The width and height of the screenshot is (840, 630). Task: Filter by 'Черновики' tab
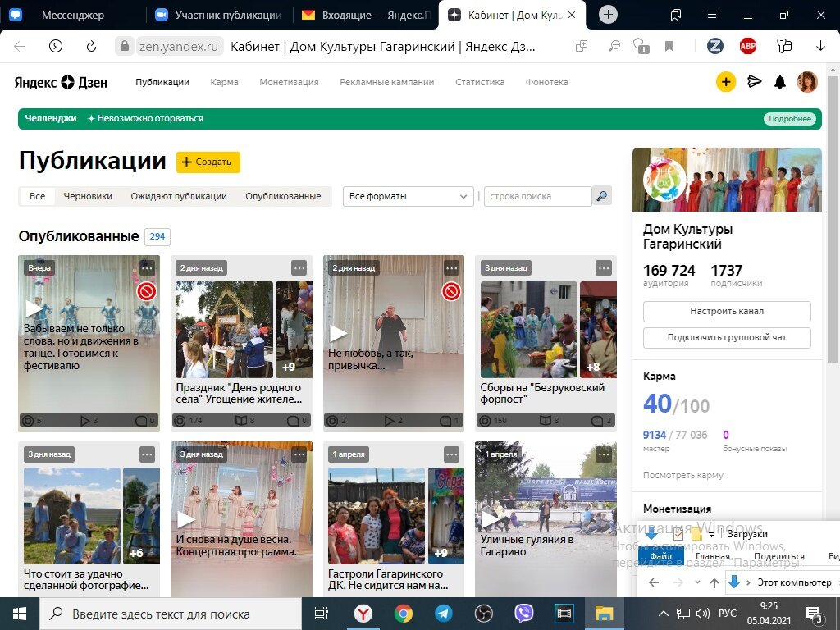(x=88, y=196)
